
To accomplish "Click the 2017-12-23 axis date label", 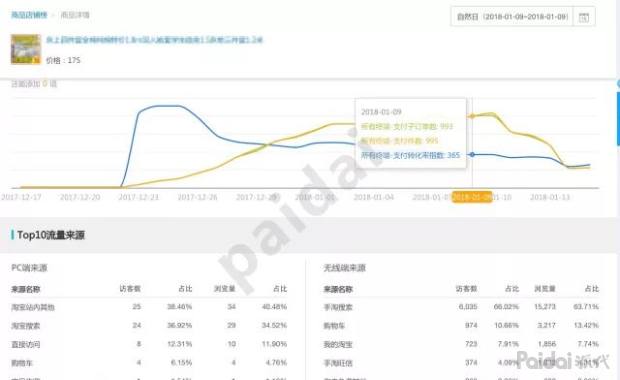I will click(x=139, y=197).
